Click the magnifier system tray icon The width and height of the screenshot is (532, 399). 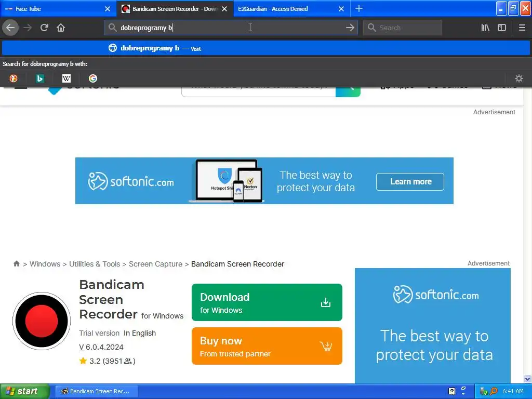pyautogui.click(x=494, y=391)
